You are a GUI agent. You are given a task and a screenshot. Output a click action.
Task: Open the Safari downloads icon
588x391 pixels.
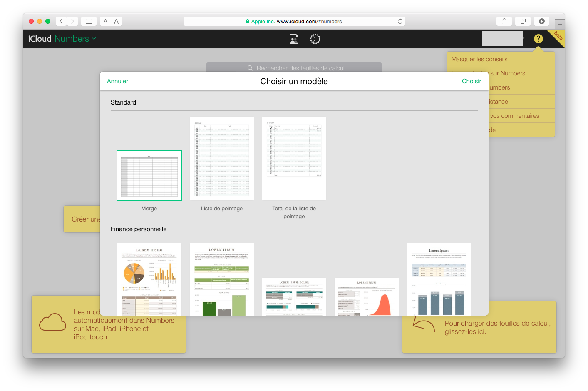[x=541, y=21]
